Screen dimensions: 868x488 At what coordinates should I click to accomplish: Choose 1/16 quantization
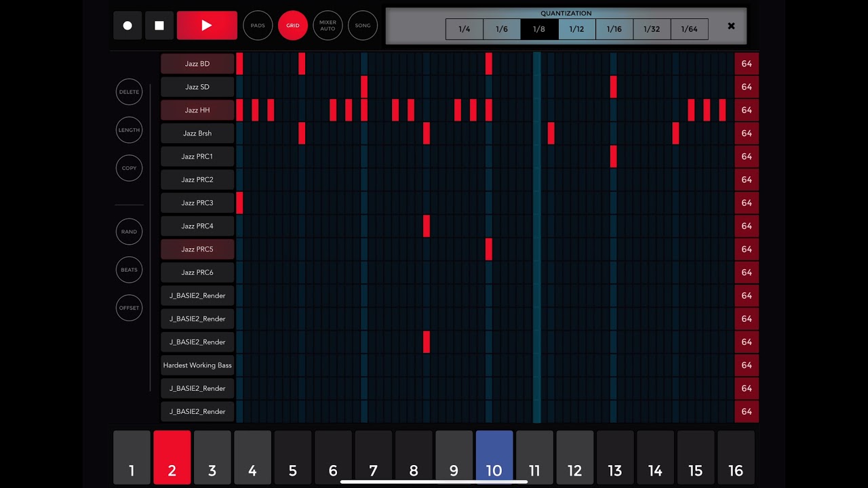click(614, 29)
